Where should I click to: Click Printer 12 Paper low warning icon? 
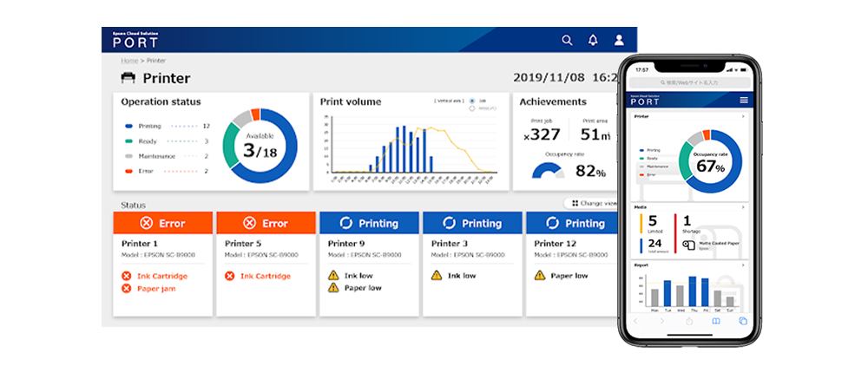[x=540, y=276]
